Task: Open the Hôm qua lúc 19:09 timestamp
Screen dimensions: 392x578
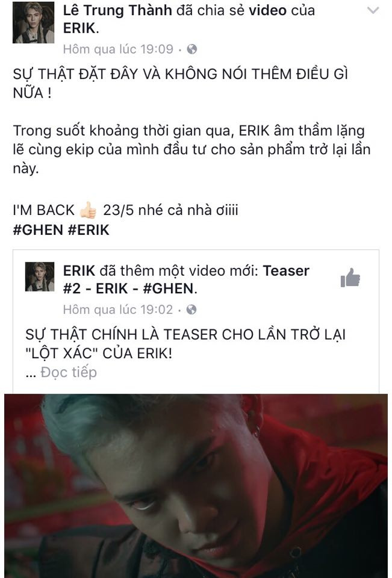Action: point(118,49)
